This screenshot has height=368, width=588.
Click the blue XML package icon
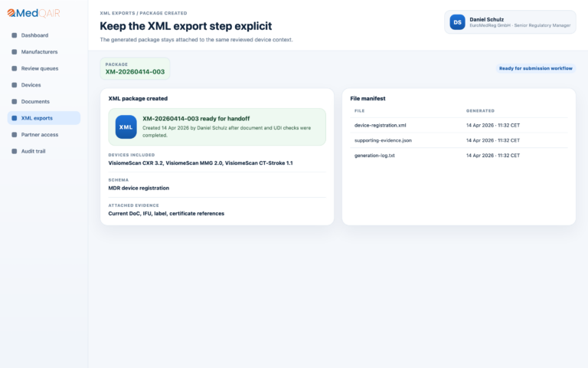126,127
